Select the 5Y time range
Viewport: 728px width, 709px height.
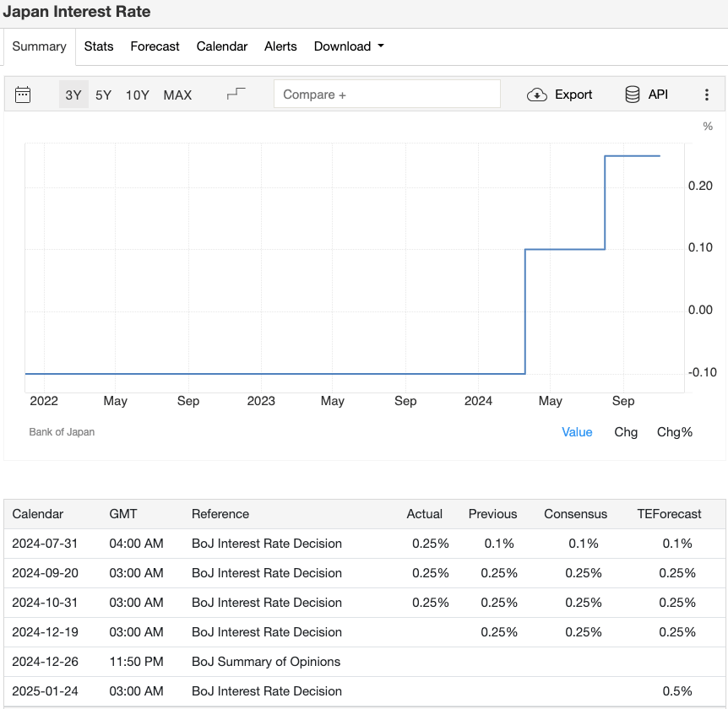click(103, 95)
